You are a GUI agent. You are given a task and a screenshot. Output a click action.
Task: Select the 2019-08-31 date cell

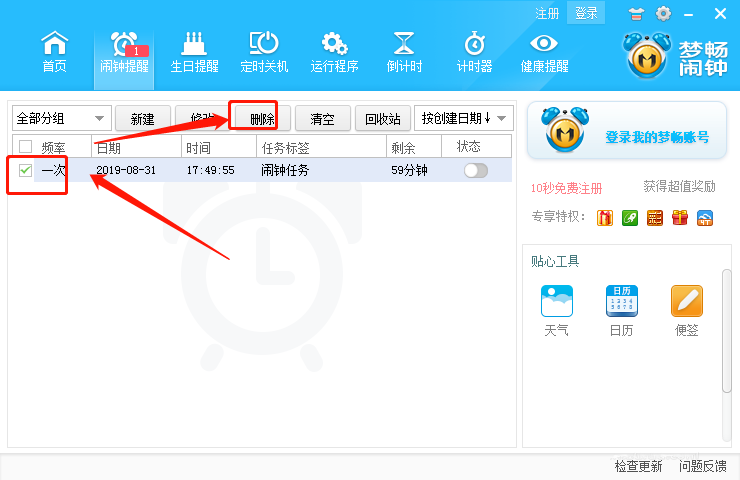click(126, 170)
